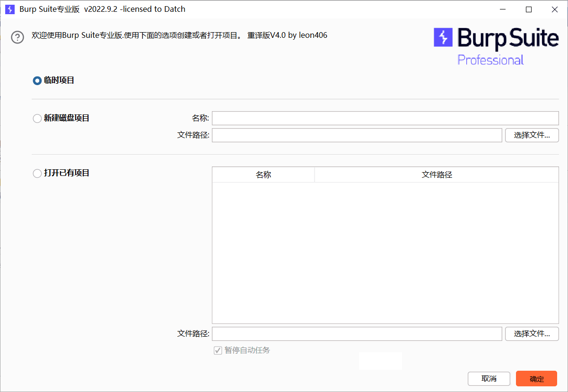Click 选择文件 button below project table
This screenshot has width=568, height=392.
point(532,334)
